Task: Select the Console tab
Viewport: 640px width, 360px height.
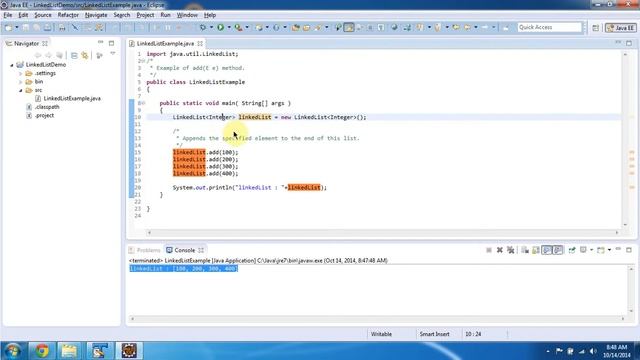Action: tap(184, 250)
